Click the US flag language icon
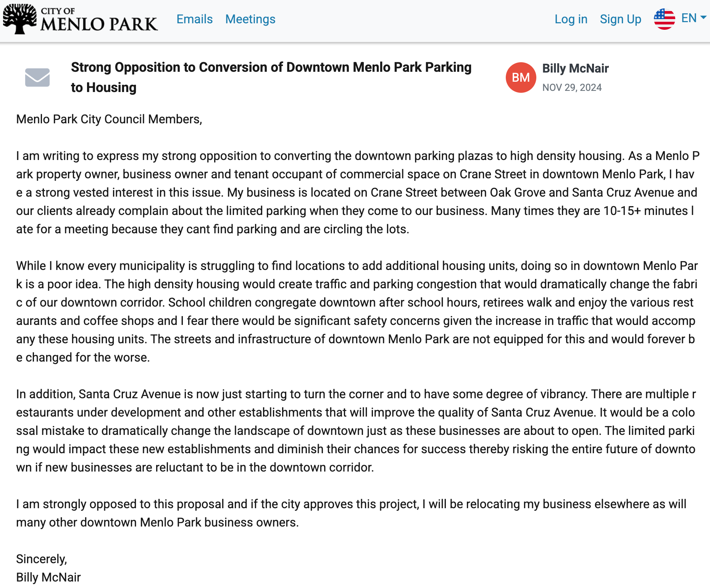 [x=664, y=19]
